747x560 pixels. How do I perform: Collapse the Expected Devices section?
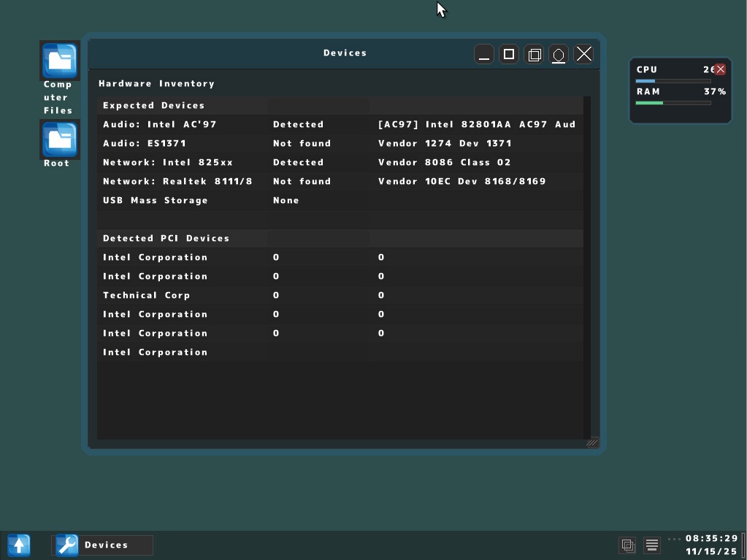[x=183, y=105]
